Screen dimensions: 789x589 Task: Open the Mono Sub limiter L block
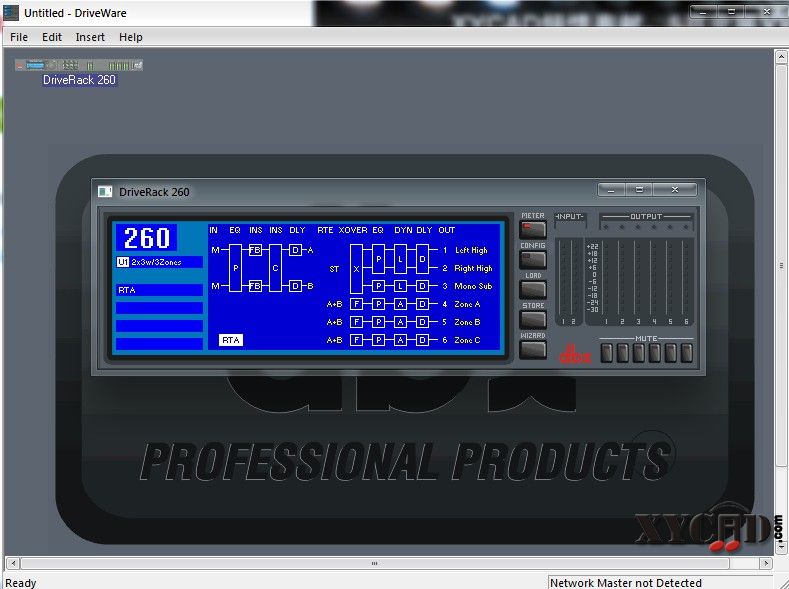tap(400, 286)
